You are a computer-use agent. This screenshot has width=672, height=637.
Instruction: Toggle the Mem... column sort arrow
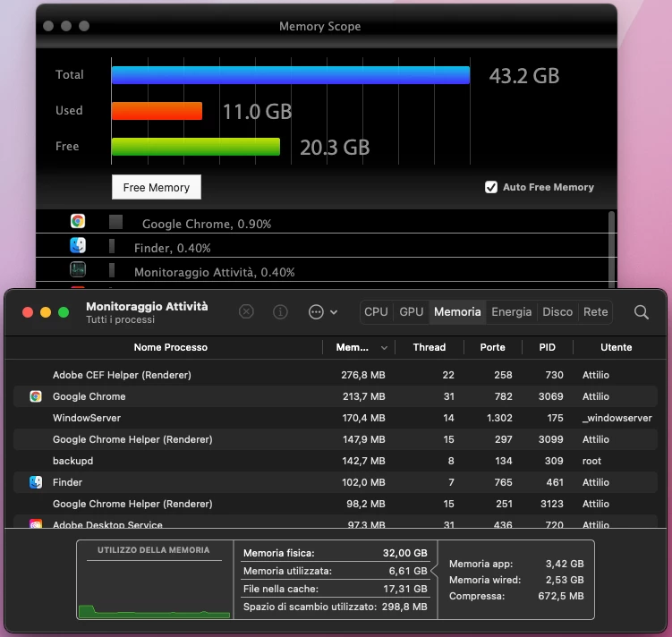[x=384, y=348]
